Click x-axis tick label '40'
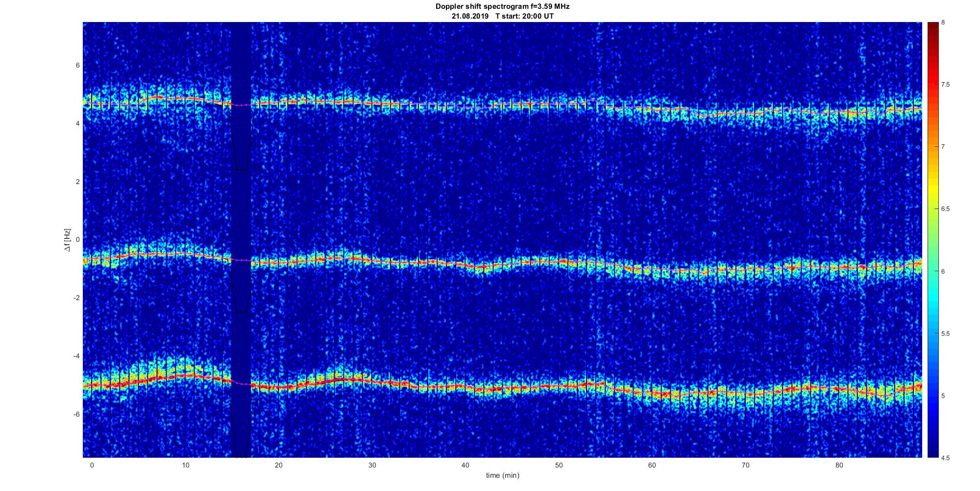Viewport: 980px width, 491px height. tap(465, 465)
